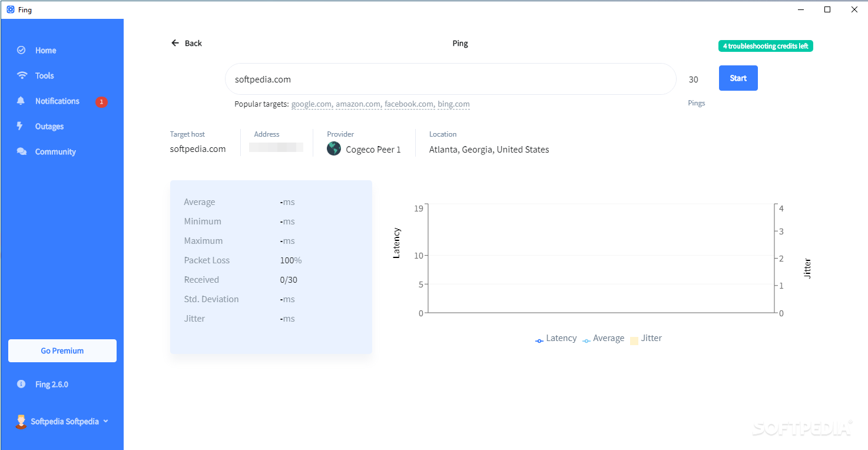Click the Std. Deviation label
The image size is (868, 450).
pos(211,299)
